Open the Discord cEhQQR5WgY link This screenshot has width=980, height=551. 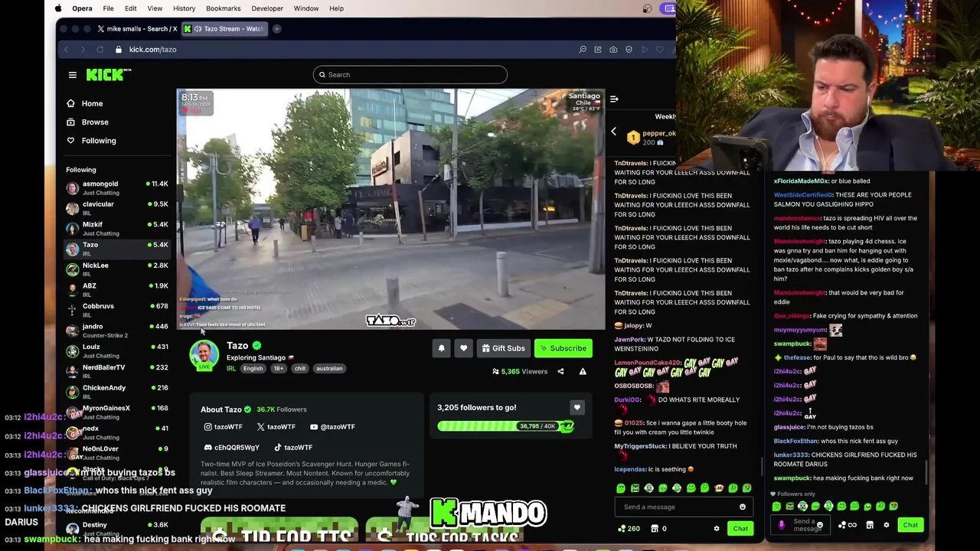(x=232, y=448)
